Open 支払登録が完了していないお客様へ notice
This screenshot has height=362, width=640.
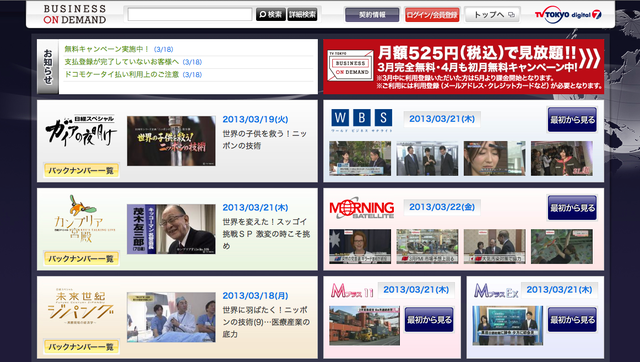[x=122, y=62]
